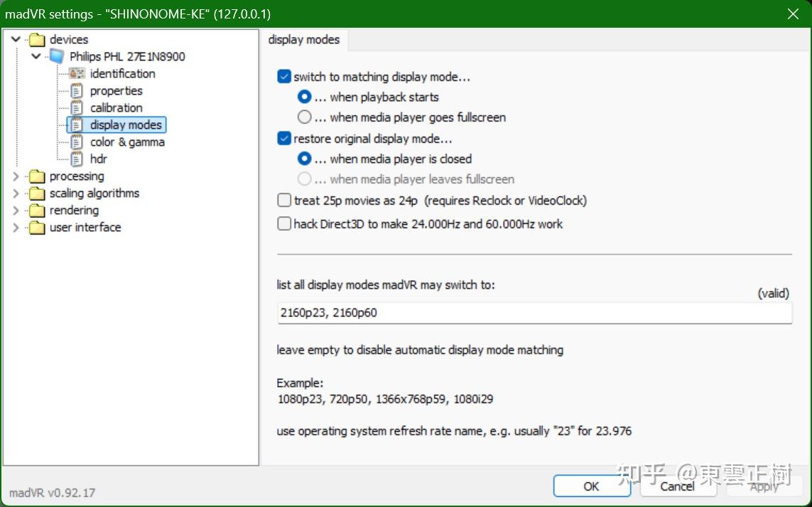Expand the processing tree node
Image resolution: width=812 pixels, height=507 pixels.
(16, 176)
